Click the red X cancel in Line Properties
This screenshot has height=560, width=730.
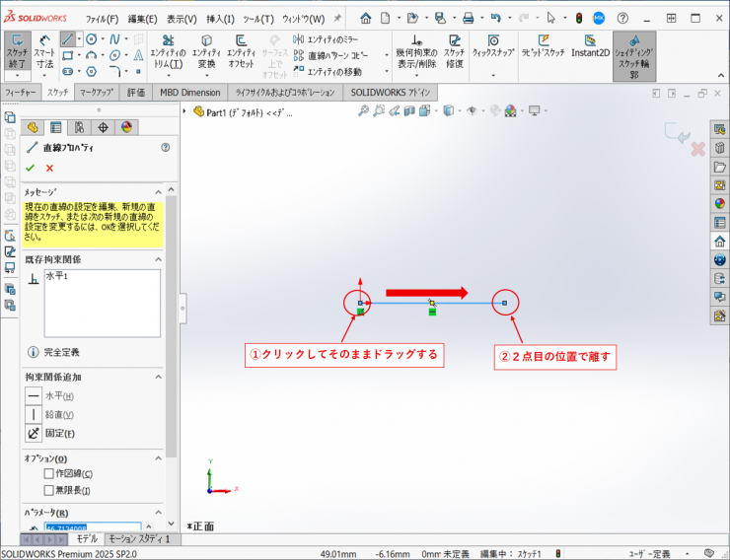49,168
